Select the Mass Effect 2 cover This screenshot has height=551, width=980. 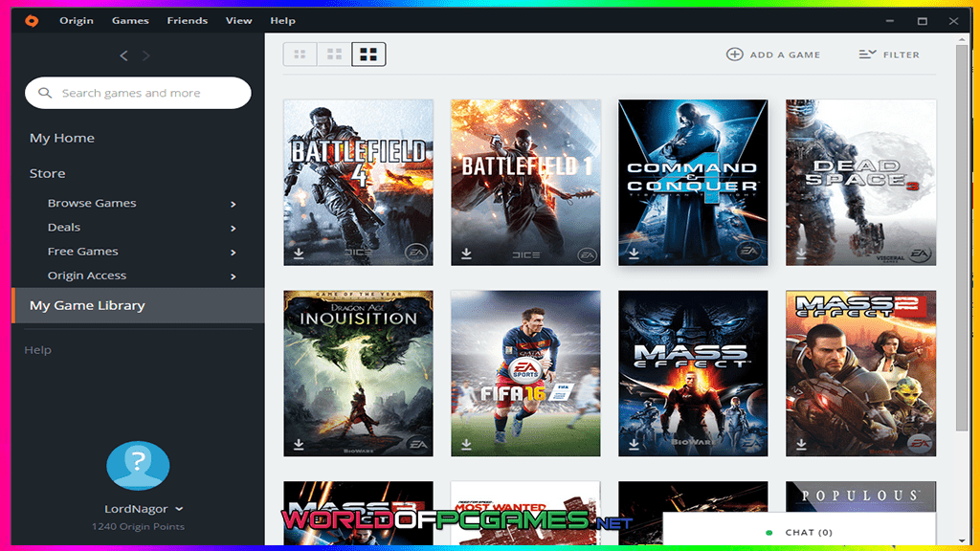(860, 373)
